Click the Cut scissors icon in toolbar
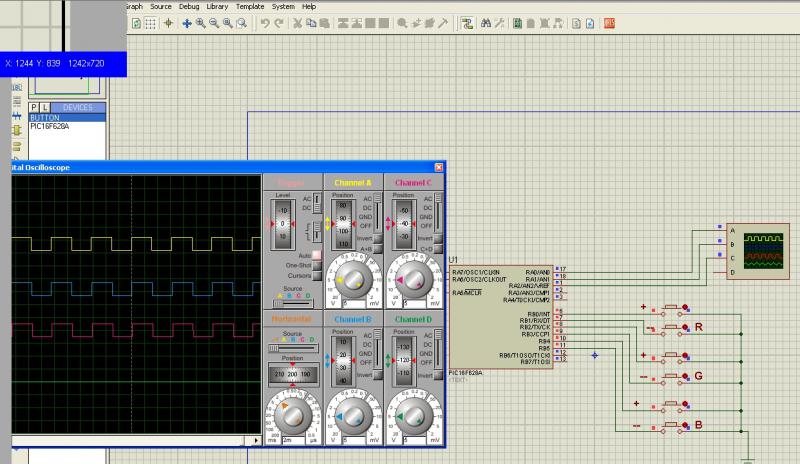 (296, 23)
